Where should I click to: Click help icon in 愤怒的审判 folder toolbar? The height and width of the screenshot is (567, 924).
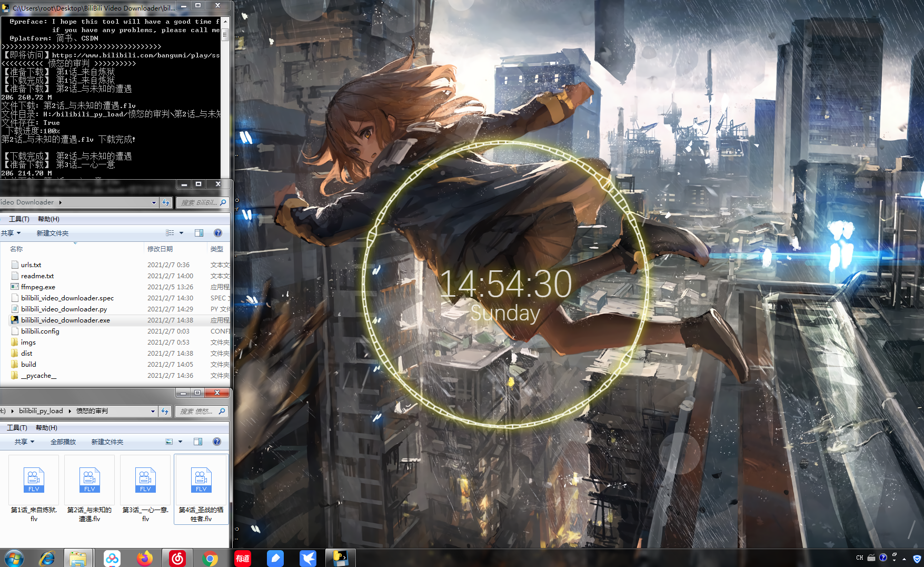click(x=217, y=442)
